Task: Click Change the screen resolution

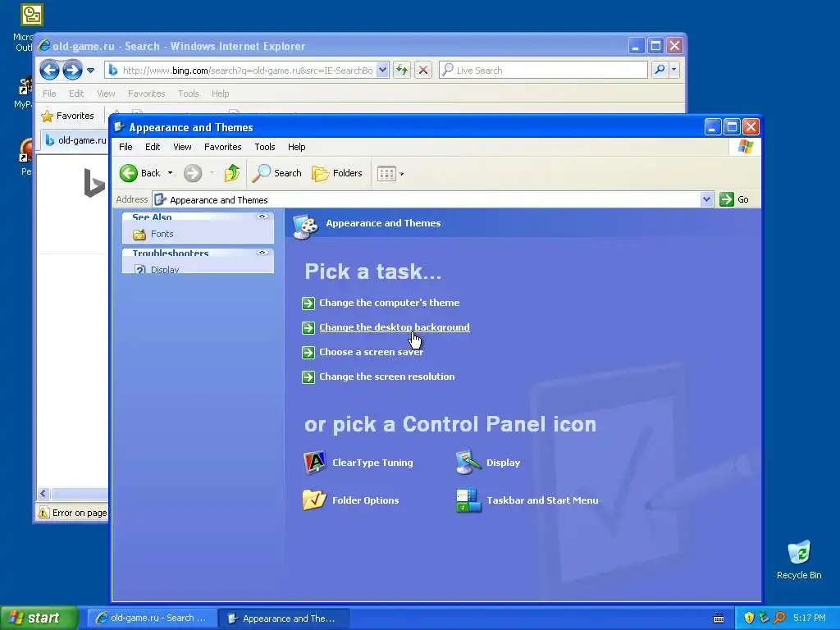Action: [387, 377]
